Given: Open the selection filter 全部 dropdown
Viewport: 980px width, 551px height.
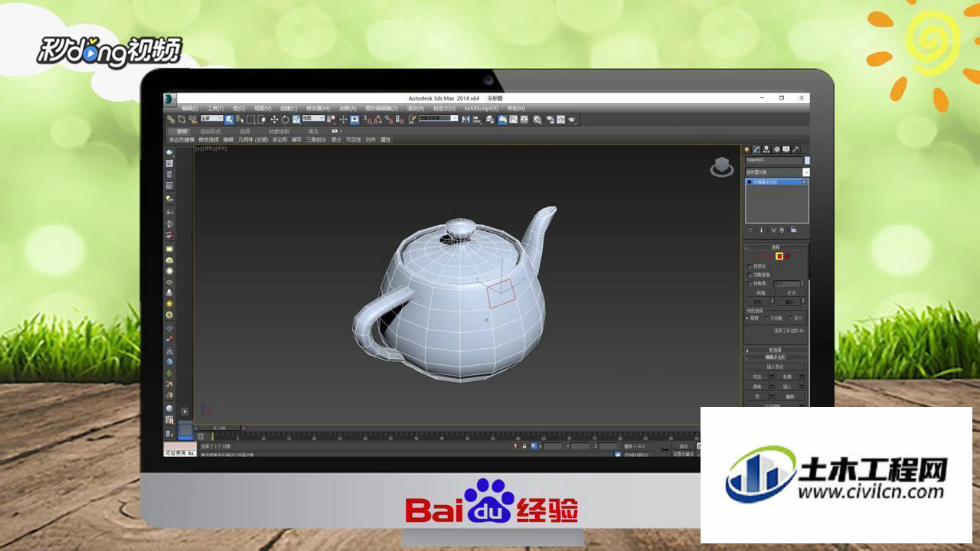Looking at the screenshot, I should (211, 119).
